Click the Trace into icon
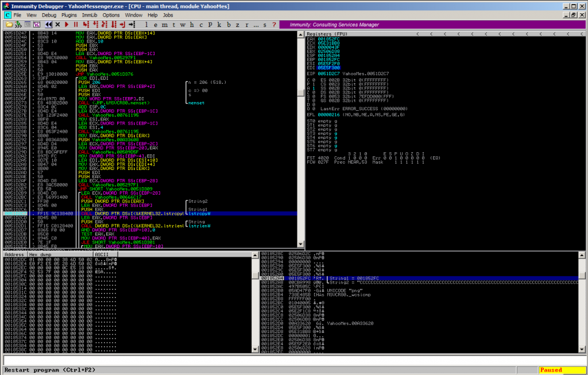The width and height of the screenshot is (588, 375). pyautogui.click(x=105, y=25)
